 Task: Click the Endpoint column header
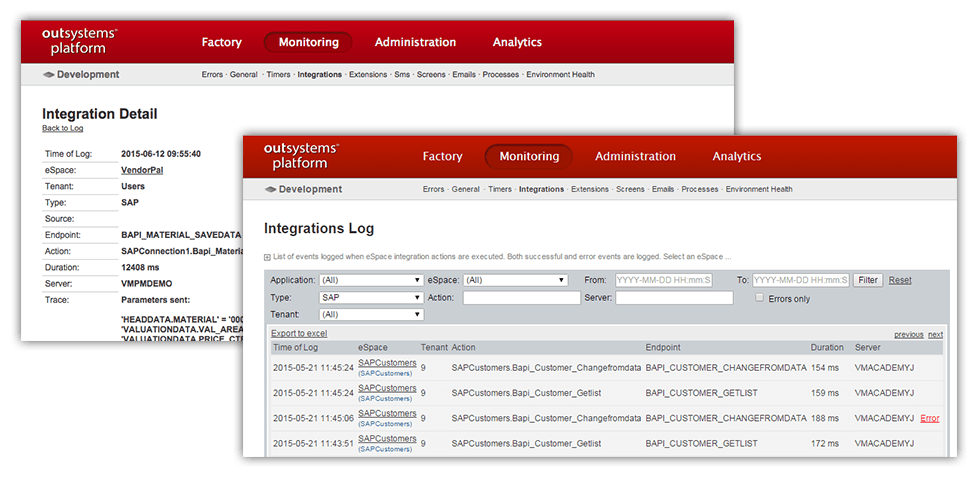pyautogui.click(x=663, y=347)
